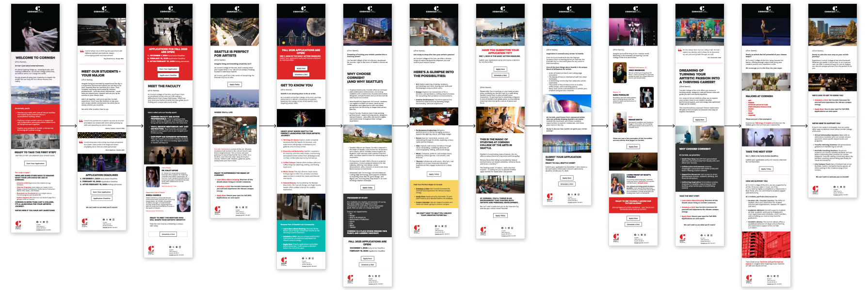Image resolution: width=868 pixels, height=290 pixels.
Task: Click Apply Today in the Glimpse Into the Possibilities email
Action: click(434, 174)
